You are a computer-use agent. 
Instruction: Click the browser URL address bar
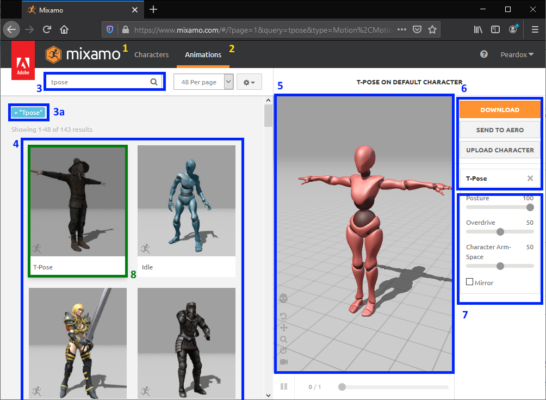pos(263,30)
